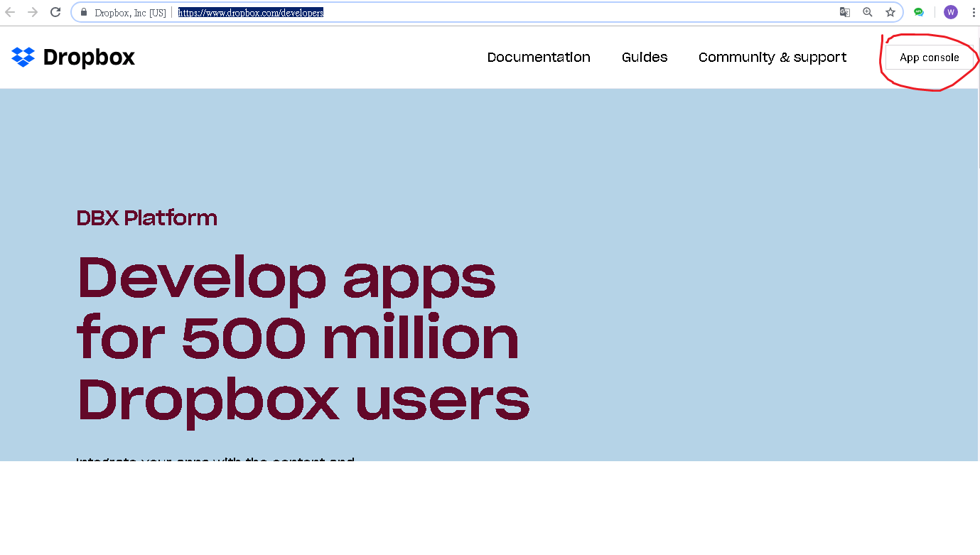Screen dimensions: 980x555
Task: Click the Dropbox logo icon
Action: point(22,57)
